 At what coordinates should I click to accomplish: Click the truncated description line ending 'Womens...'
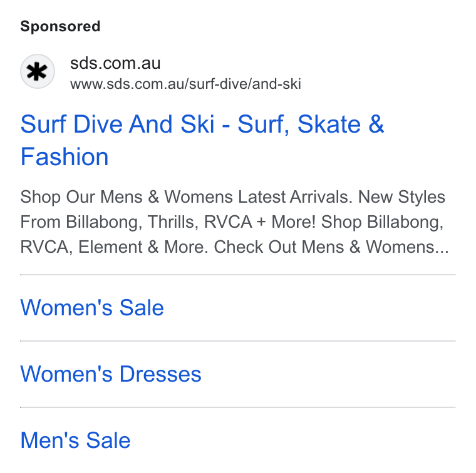pos(234,247)
